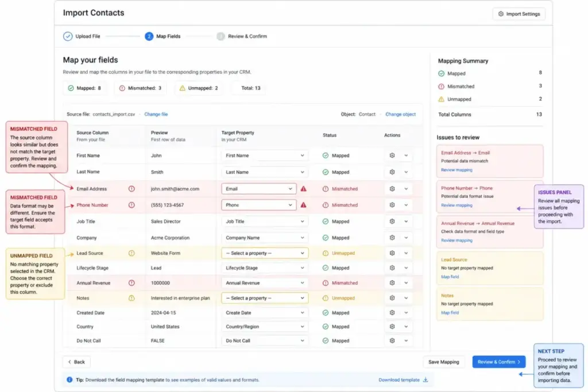
Task: Click red alert icon beside Phone Number column
Action: (x=131, y=205)
